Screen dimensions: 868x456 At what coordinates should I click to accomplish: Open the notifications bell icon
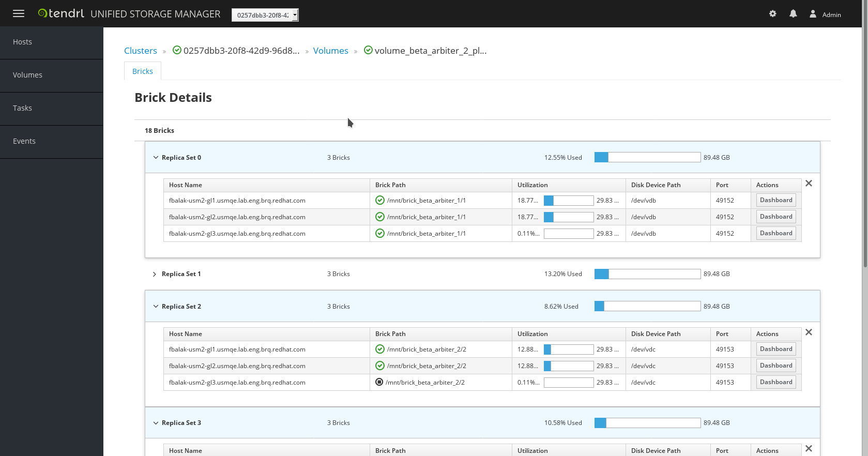point(793,14)
